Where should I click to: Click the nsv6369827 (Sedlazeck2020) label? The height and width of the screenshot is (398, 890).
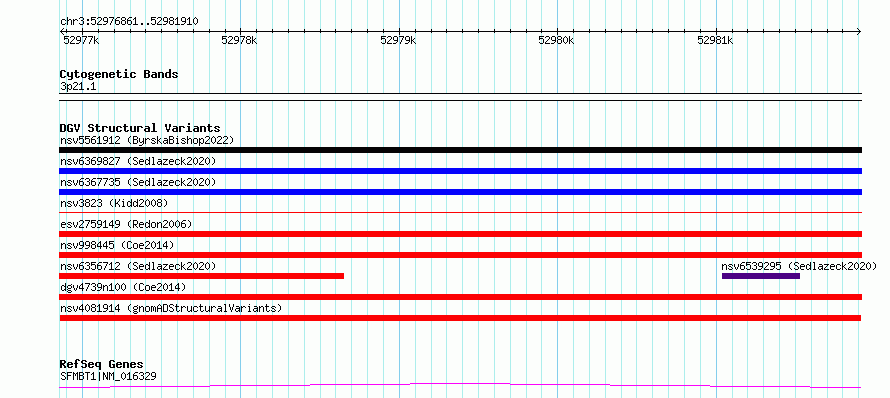pos(138,161)
